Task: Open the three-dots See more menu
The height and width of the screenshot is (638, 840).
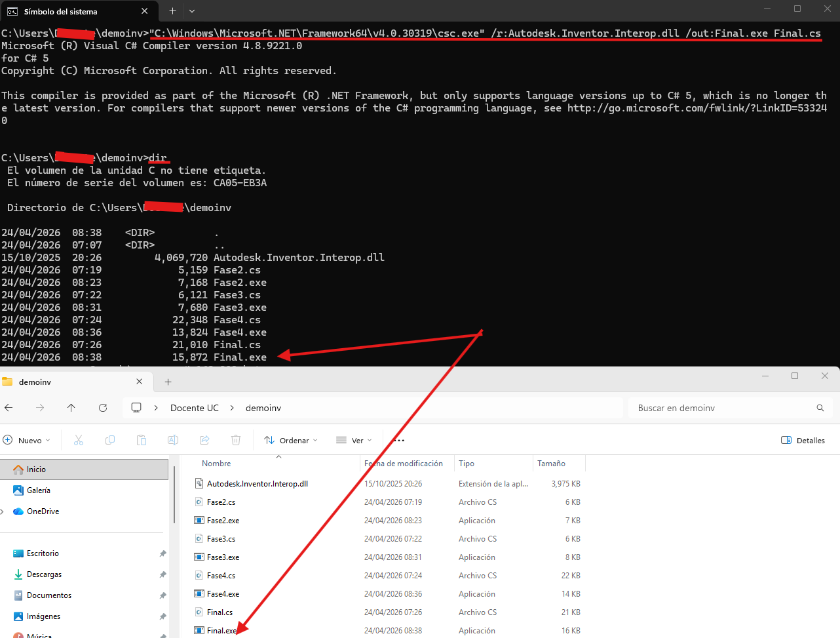Action: pyautogui.click(x=398, y=441)
